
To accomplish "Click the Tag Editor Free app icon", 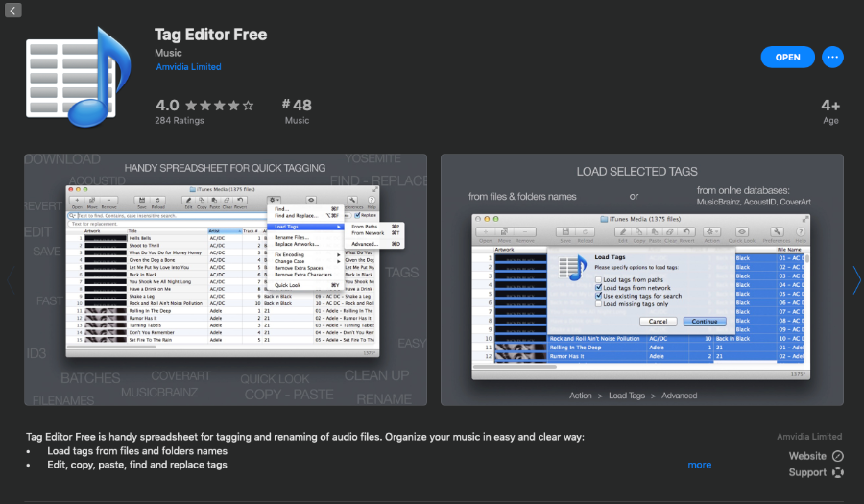I will click(79, 77).
